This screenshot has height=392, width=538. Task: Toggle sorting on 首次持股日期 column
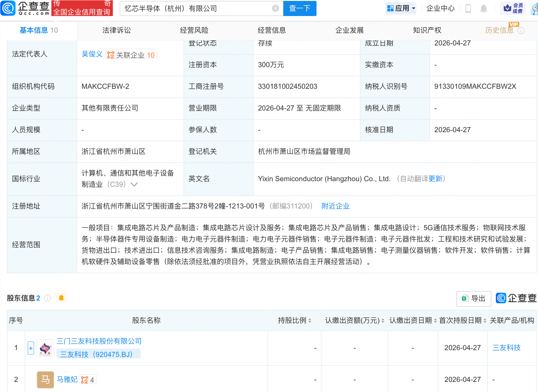pos(485,321)
